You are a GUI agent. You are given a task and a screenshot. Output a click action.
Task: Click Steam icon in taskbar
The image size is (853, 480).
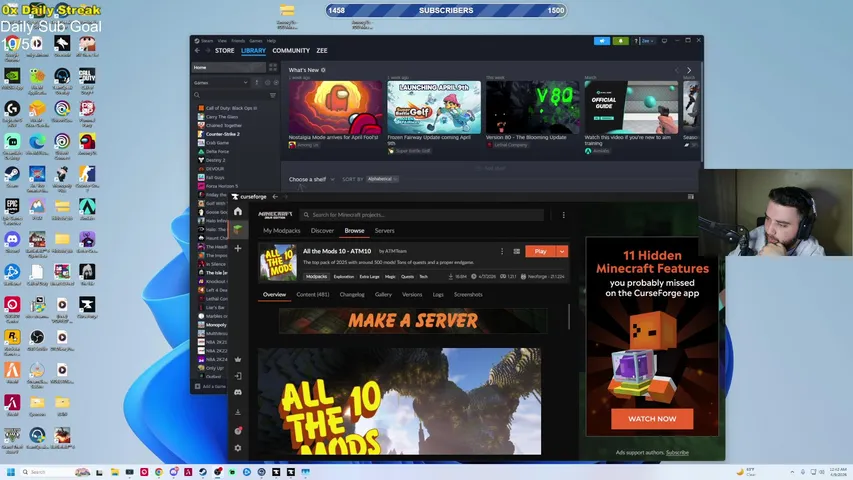(x=202, y=472)
